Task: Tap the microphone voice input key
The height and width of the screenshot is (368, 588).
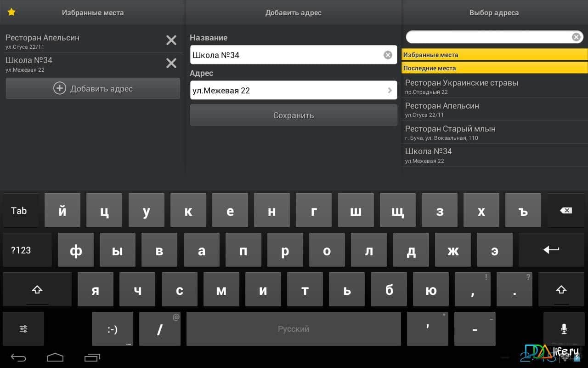Action: coord(564,329)
